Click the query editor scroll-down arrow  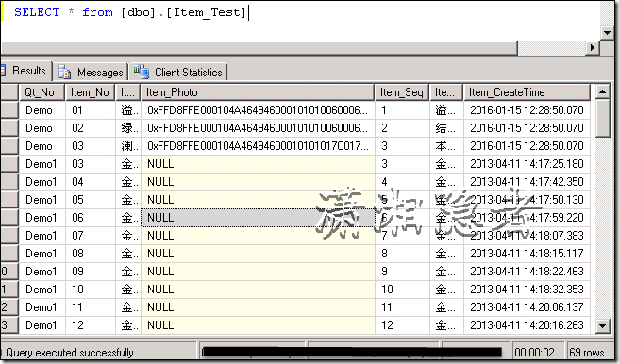(x=607, y=33)
